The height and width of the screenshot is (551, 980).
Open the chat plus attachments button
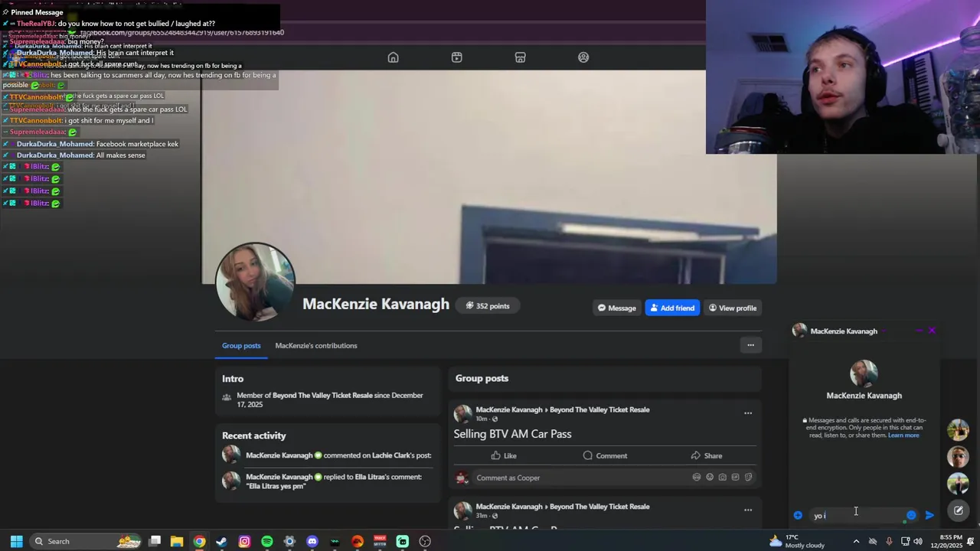tap(798, 515)
